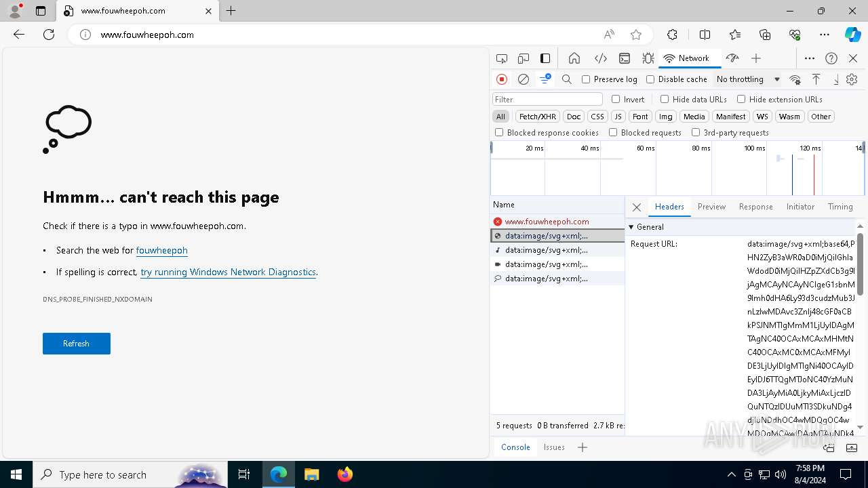Select the Headers tab
Image resolution: width=868 pixels, height=488 pixels.
(x=669, y=207)
